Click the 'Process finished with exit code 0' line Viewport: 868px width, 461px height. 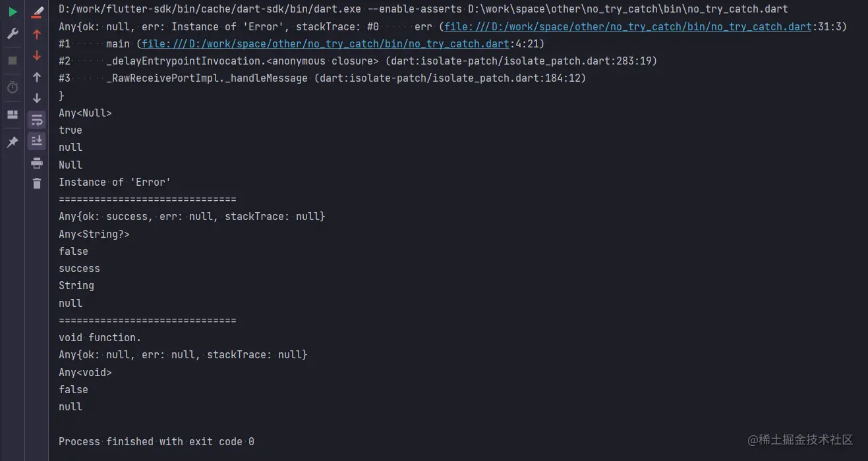tap(156, 442)
